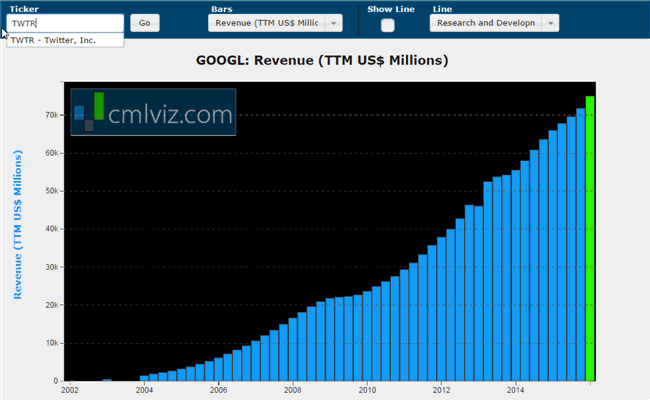The image size is (650, 400).
Task: Click the Go button
Action: pos(145,23)
